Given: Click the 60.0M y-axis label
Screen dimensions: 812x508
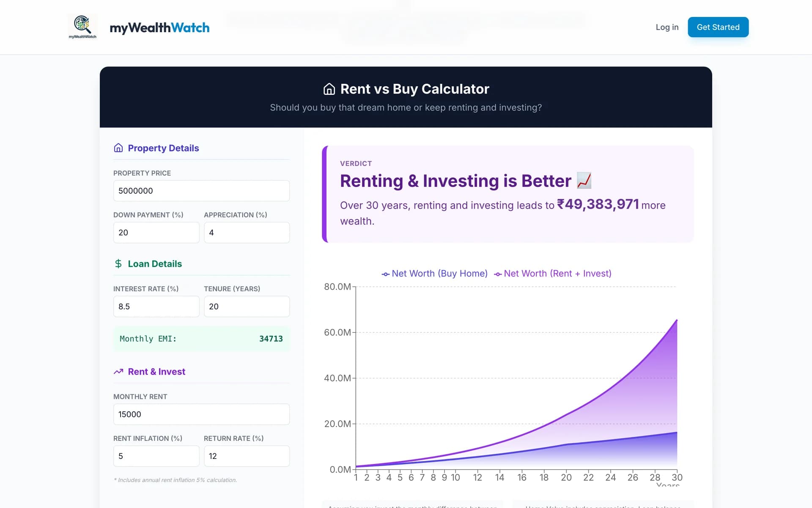Looking at the screenshot, I should 337,332.
